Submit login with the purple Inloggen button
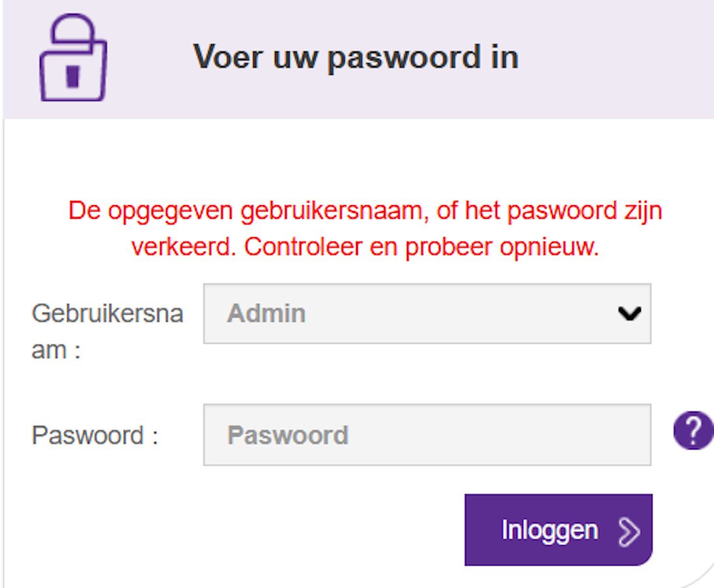 click(559, 530)
